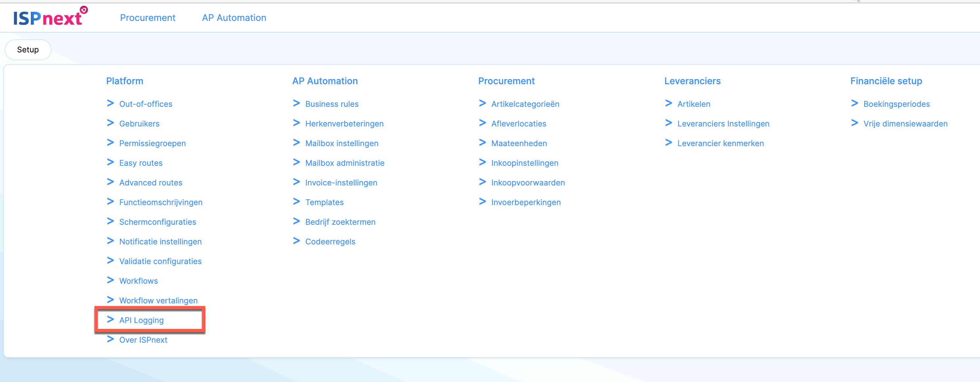
Task: Click the chevron before Codeerregels
Action: click(x=296, y=241)
